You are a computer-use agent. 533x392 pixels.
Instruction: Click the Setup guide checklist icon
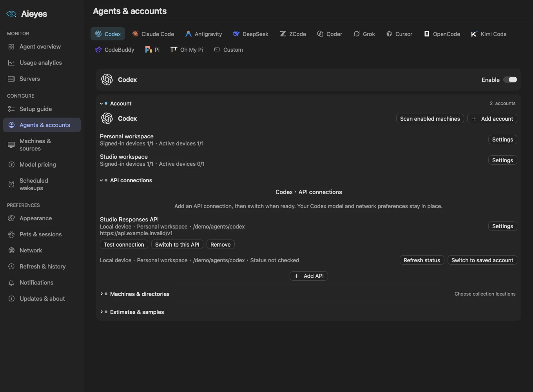tap(11, 109)
